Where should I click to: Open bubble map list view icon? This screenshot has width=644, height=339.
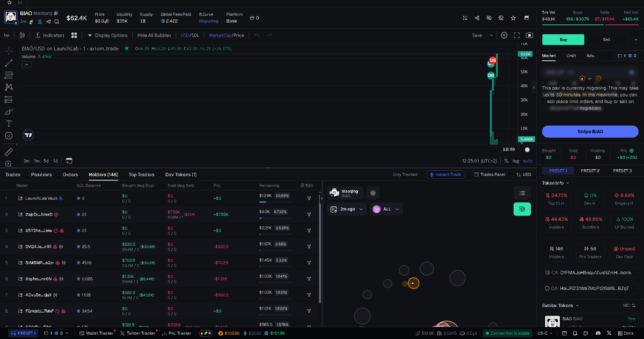522,193
